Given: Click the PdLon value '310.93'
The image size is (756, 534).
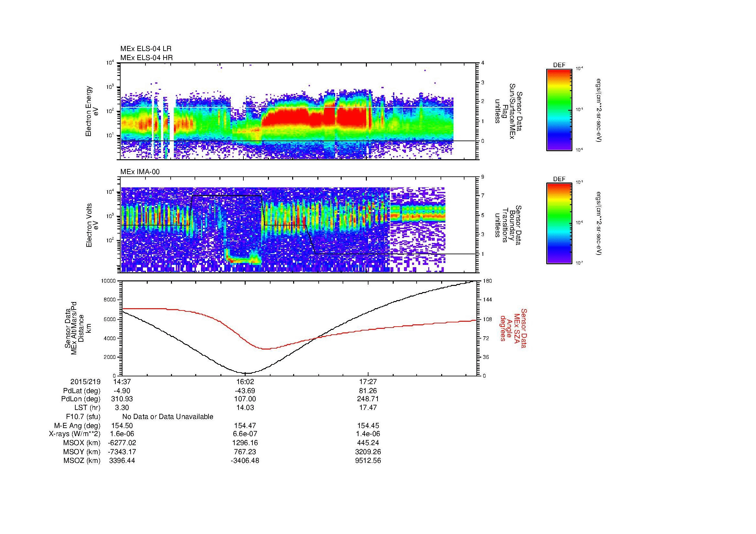Looking at the screenshot, I should pos(122,399).
